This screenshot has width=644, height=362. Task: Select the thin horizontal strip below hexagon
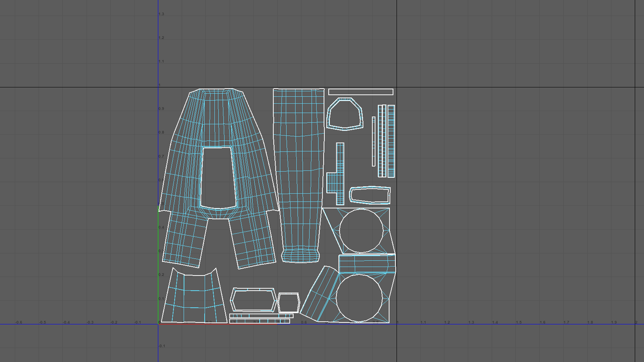261,316
